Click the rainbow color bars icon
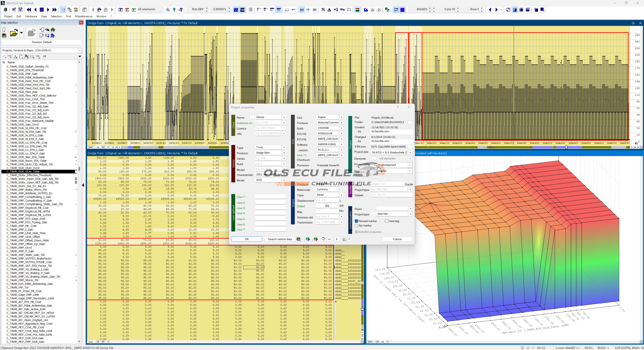Viewport: 644px width, 350px height. pyautogui.click(x=357, y=10)
